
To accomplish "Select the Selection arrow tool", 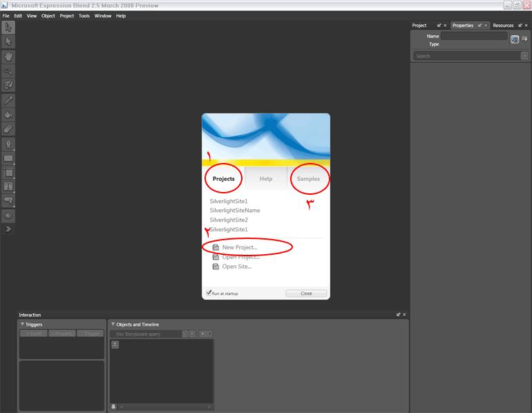I will (x=8, y=28).
